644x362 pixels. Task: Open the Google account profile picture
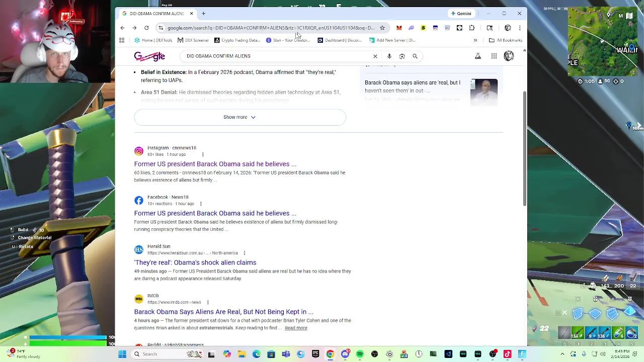point(509,56)
